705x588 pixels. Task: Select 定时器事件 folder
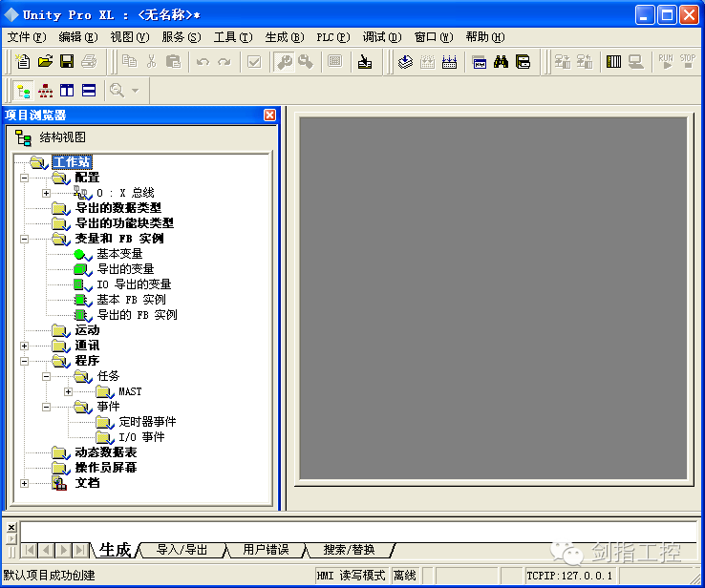tap(147, 422)
